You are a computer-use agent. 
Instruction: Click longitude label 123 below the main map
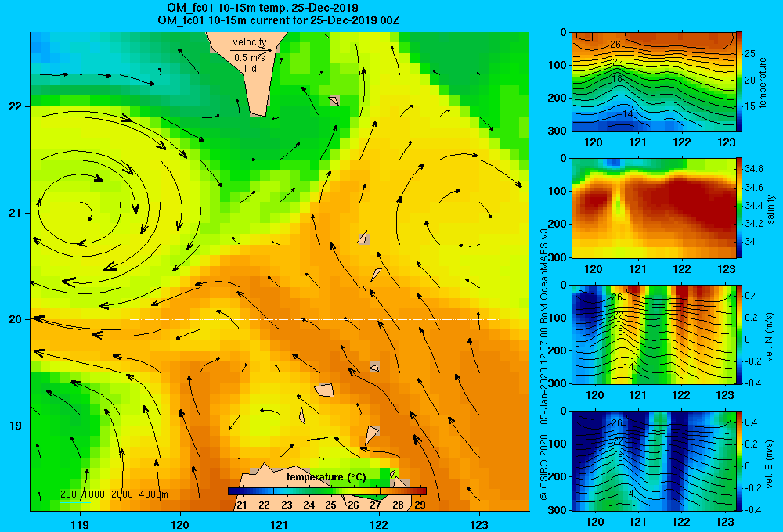479,524
